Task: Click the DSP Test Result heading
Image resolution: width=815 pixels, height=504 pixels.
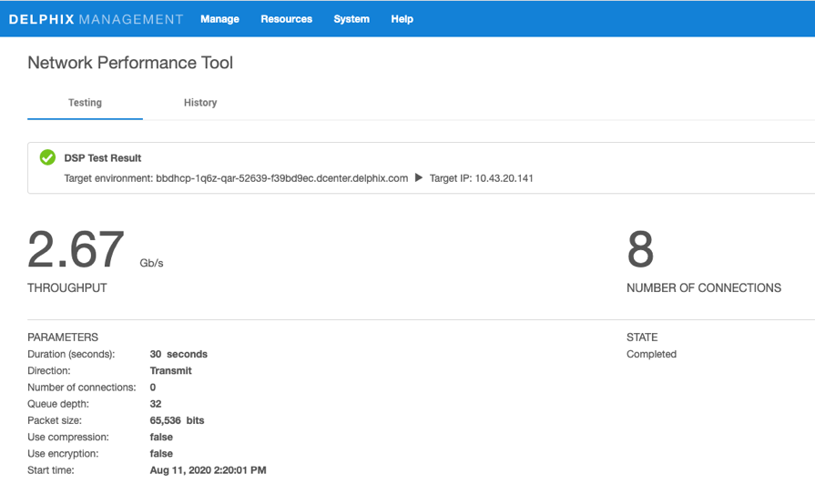Action: (103, 158)
